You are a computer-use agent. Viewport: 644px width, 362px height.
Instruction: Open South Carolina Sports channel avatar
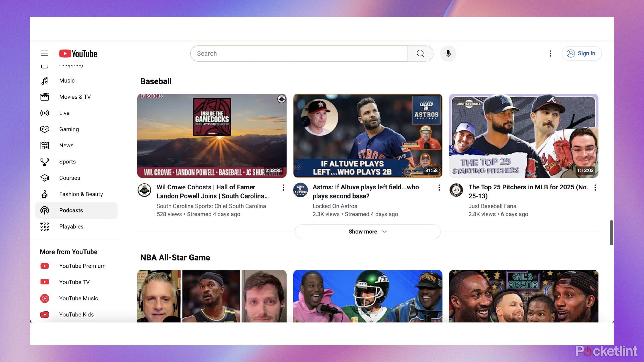pyautogui.click(x=144, y=190)
